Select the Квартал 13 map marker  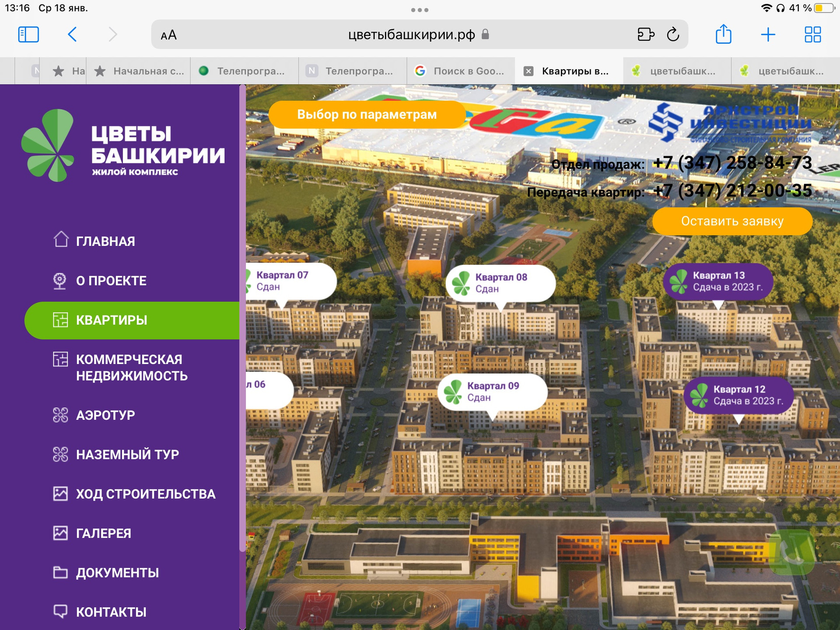point(718,281)
